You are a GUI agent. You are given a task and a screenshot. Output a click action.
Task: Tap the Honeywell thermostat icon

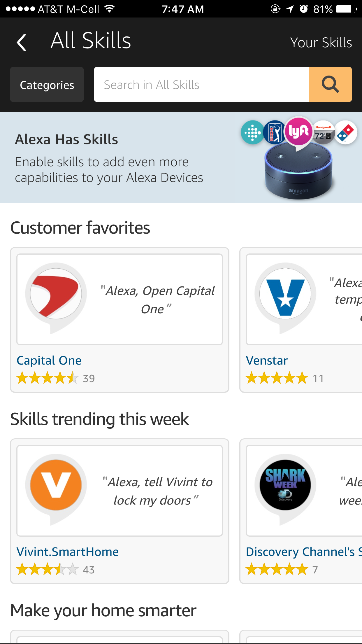pyautogui.click(x=324, y=133)
